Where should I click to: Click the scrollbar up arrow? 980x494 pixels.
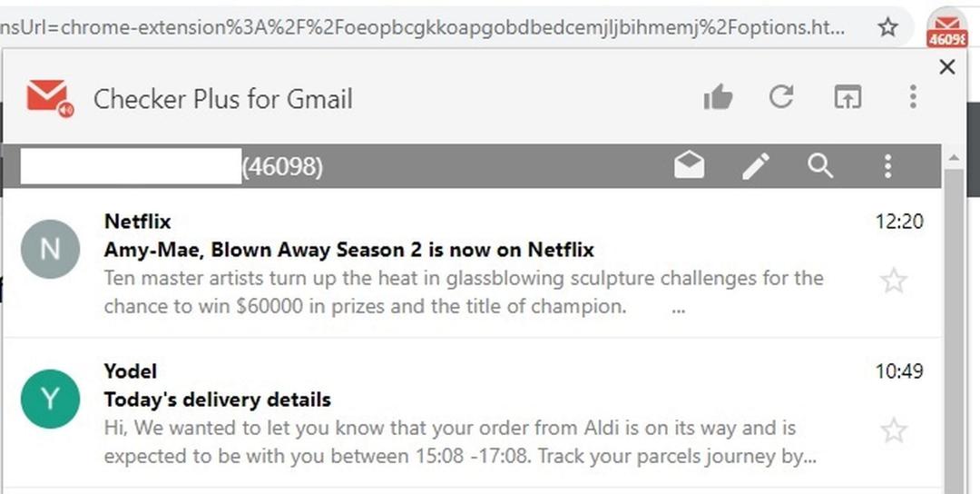pyautogui.click(x=954, y=157)
